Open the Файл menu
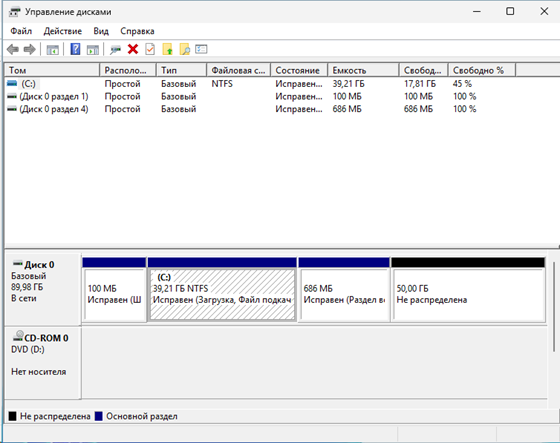Viewport: 560px width, 443px height. click(x=21, y=31)
